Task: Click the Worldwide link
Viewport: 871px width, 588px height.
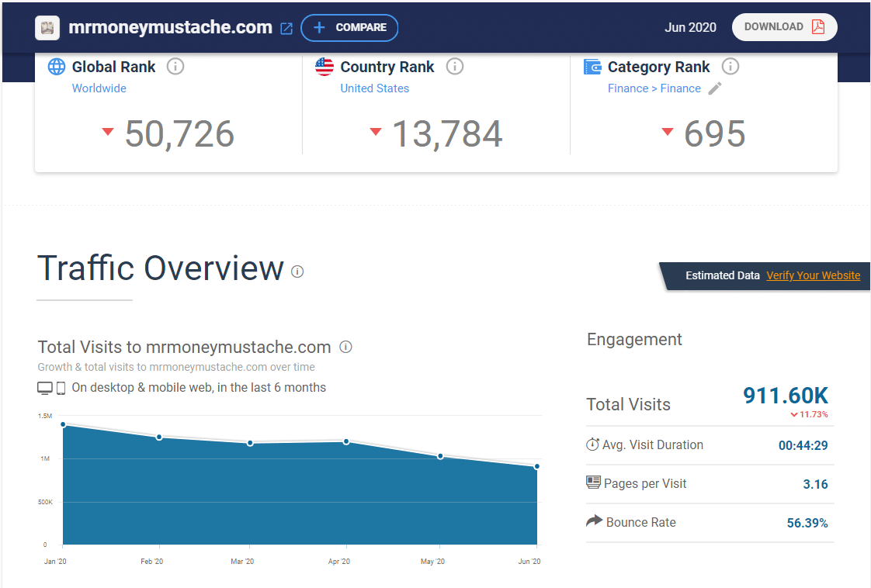Action: 99,88
